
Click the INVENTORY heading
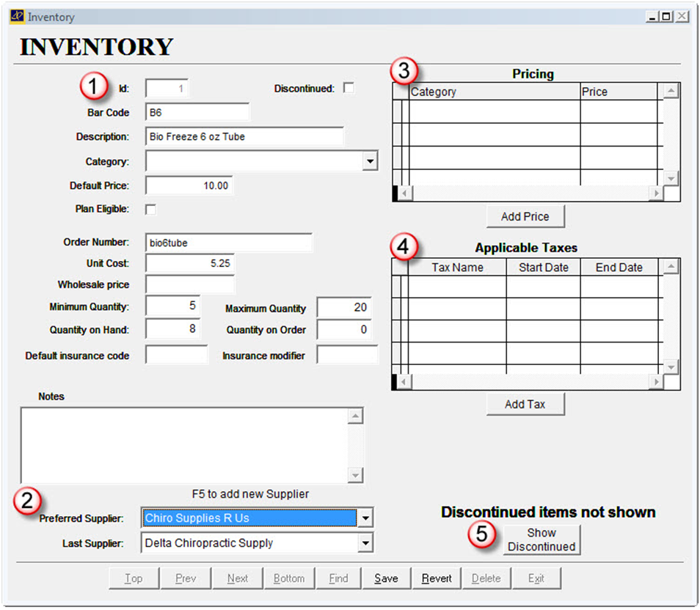coord(96,47)
